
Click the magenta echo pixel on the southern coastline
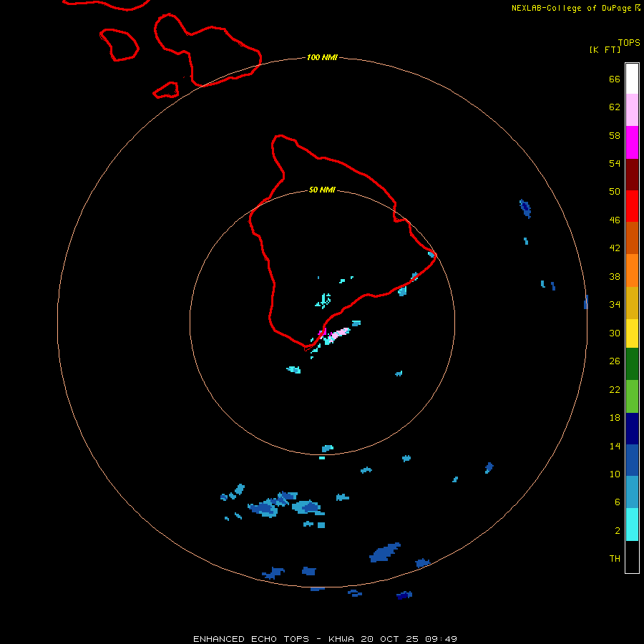323,332
